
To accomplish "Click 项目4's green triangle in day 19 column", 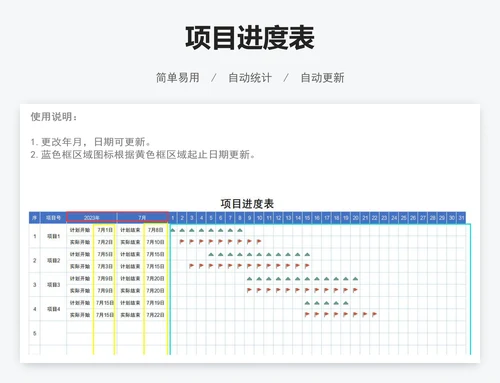I will click(346, 303).
